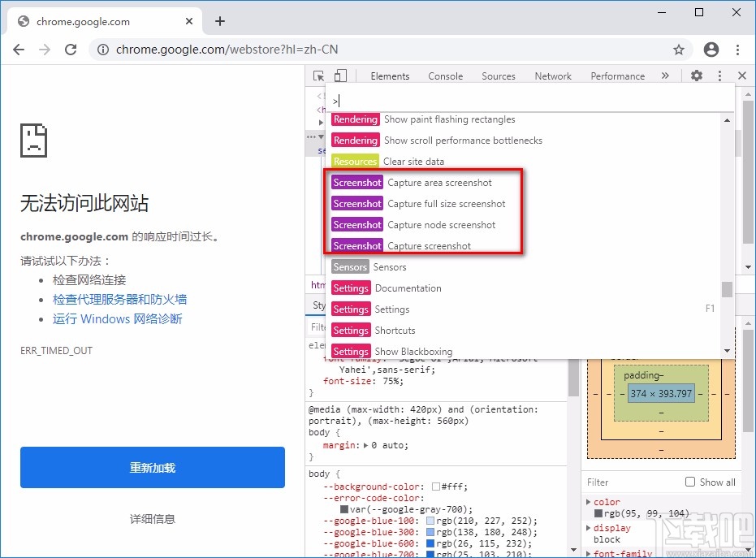Viewport: 756px width, 558px height.
Task: Open the Sources tab
Action: point(499,76)
